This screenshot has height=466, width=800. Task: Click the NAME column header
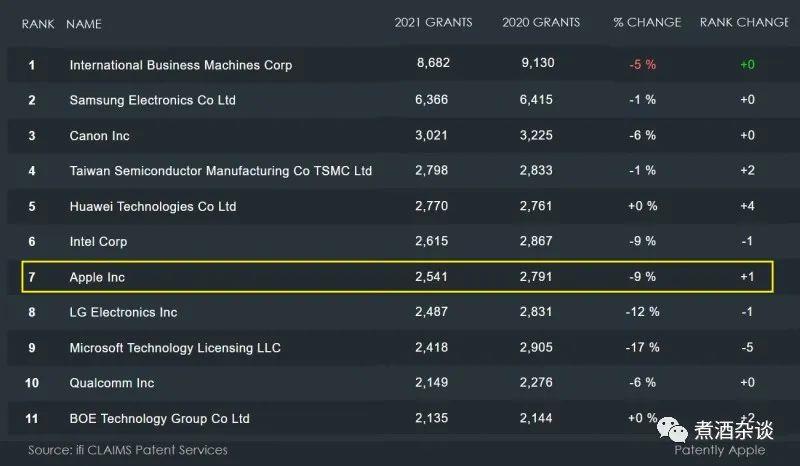pyautogui.click(x=84, y=23)
